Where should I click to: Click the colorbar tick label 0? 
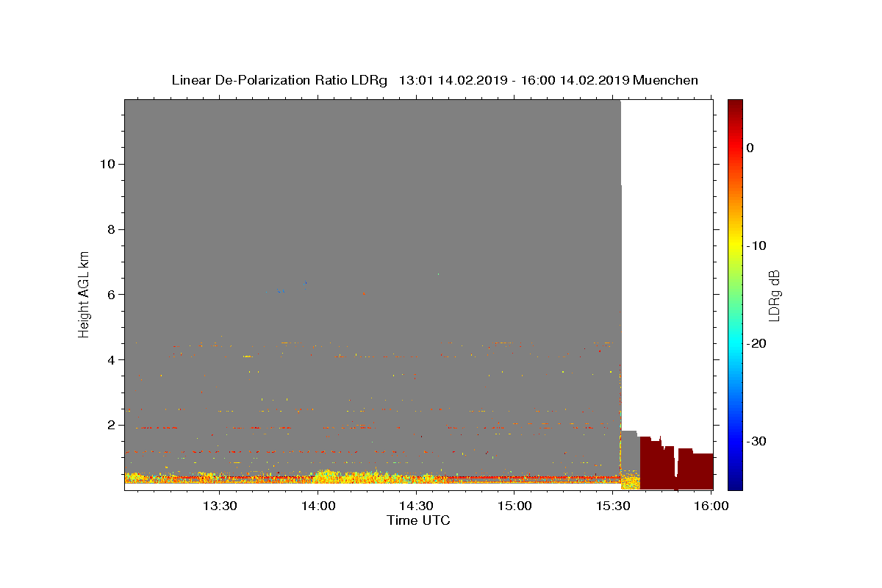click(750, 148)
